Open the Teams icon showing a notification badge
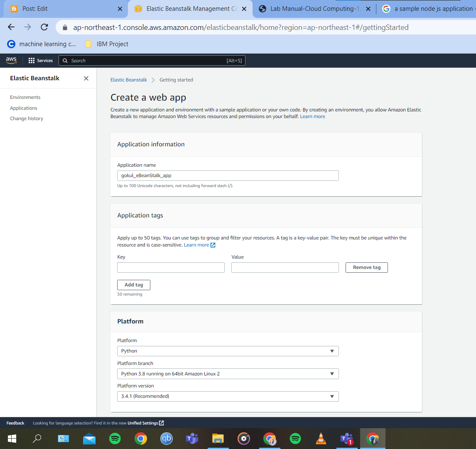This screenshot has width=476, height=449. [347, 439]
